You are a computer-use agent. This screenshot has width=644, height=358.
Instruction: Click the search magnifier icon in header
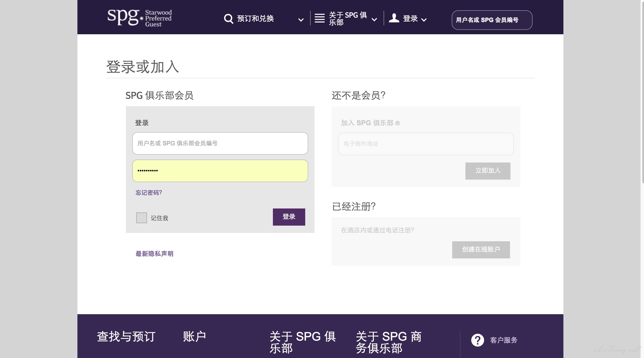coord(228,19)
